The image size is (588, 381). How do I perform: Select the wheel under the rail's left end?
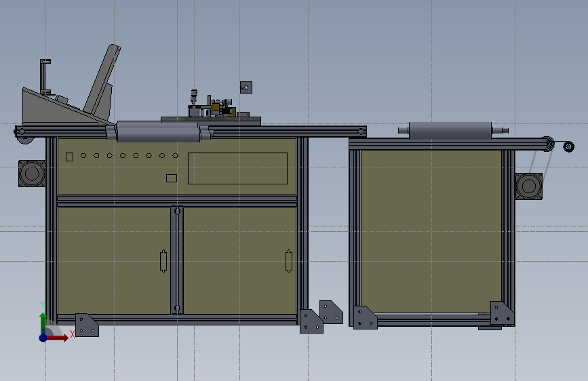[x=25, y=140]
